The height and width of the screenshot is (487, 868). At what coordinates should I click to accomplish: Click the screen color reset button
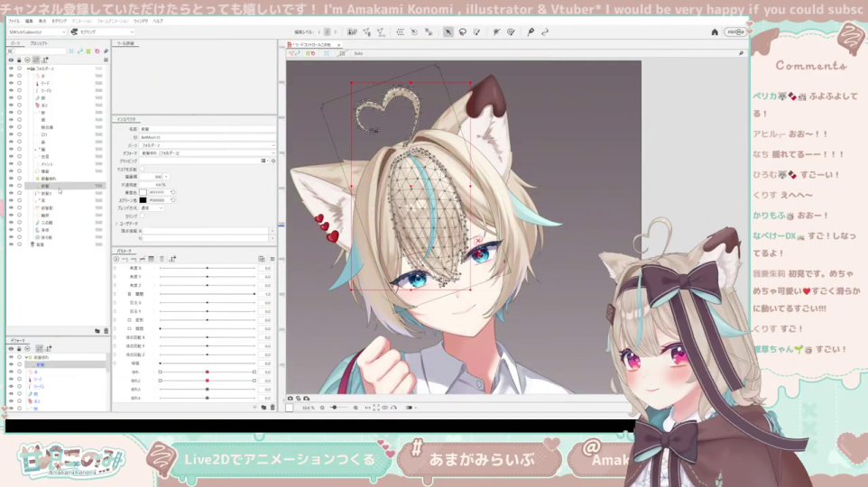tap(172, 200)
